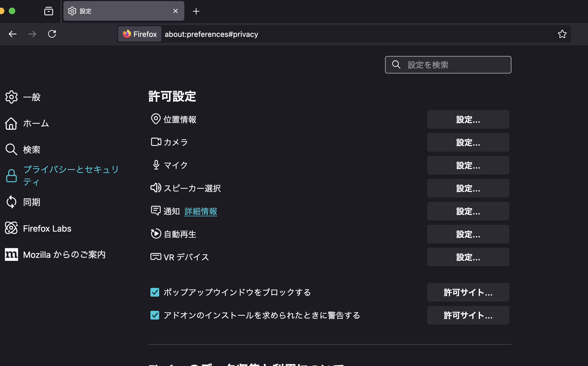Image resolution: width=588 pixels, height=366 pixels.
Task: Open Firefox Labs via flask icon
Action: point(11,228)
